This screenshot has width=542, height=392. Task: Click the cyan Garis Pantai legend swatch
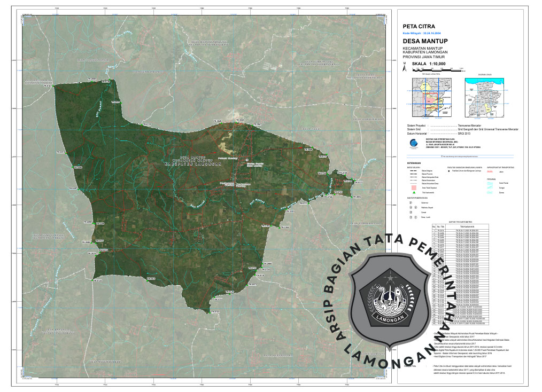[491, 182]
